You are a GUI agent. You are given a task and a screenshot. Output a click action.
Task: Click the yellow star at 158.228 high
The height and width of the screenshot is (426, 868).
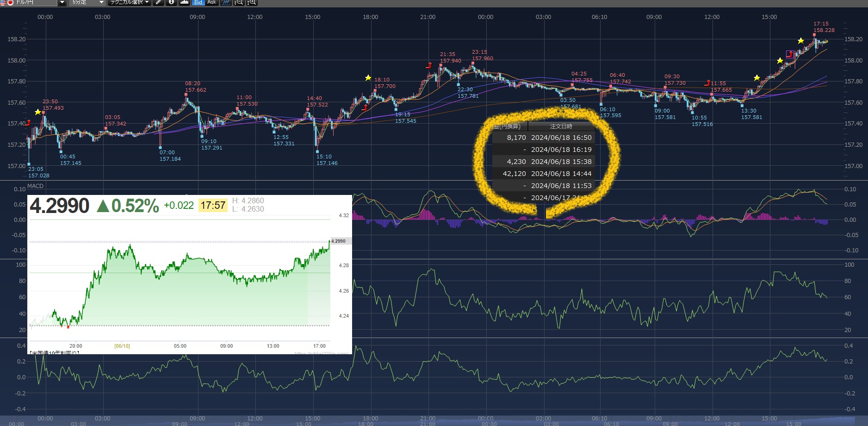coord(801,41)
